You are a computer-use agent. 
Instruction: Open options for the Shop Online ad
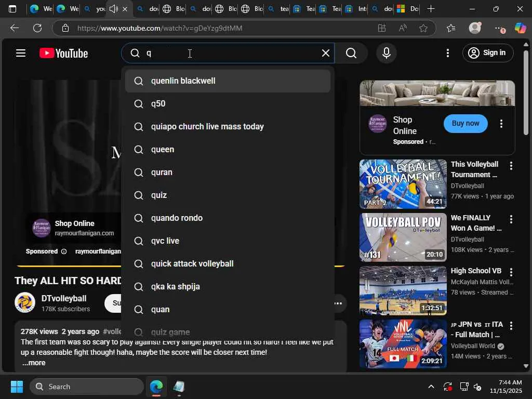pos(501,124)
